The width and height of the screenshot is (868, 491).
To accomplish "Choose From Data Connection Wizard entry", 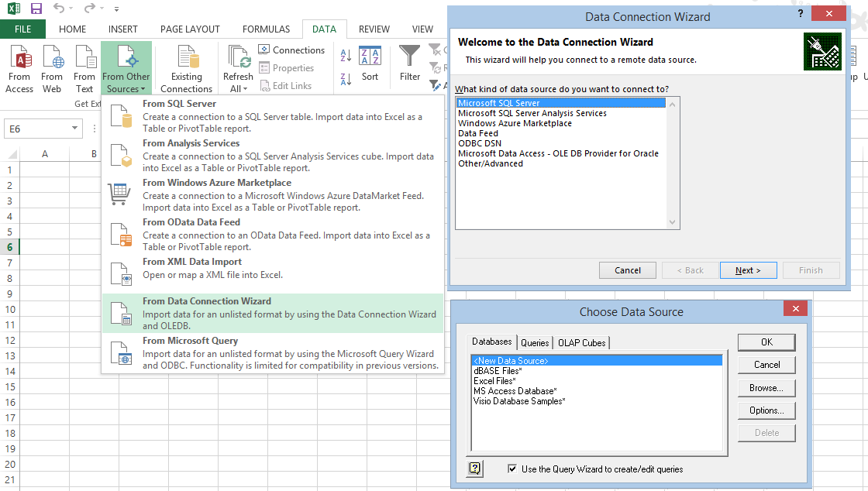I will coord(273,313).
